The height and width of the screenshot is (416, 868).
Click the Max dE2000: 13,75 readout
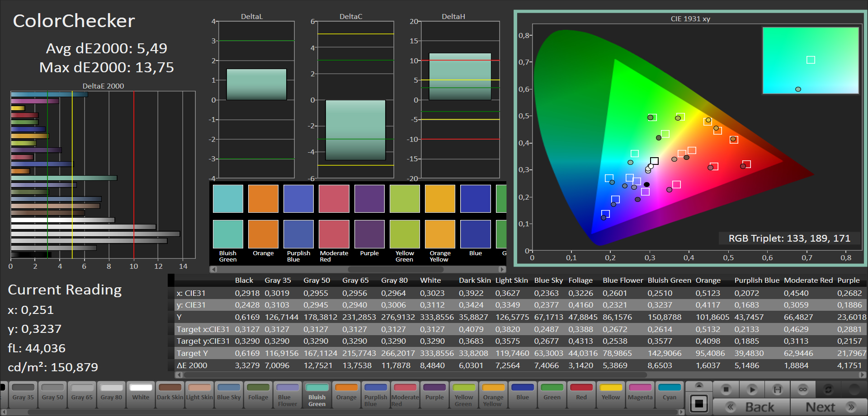(107, 67)
